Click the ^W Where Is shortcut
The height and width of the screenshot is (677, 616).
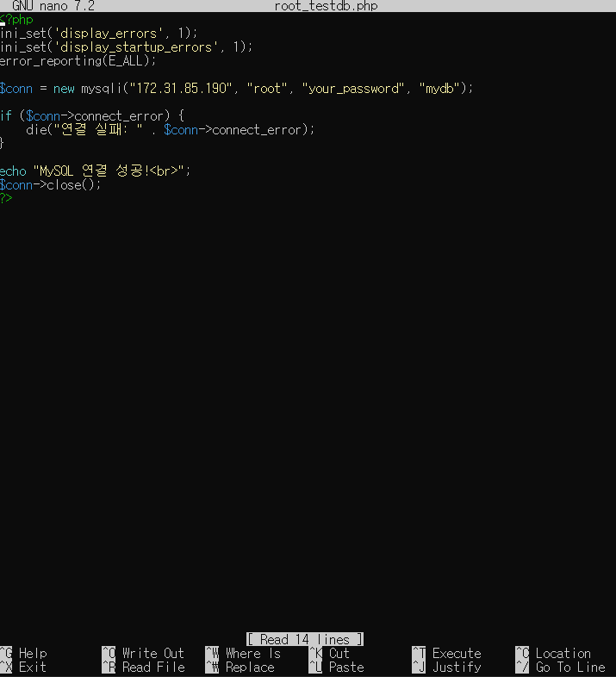[243, 653]
